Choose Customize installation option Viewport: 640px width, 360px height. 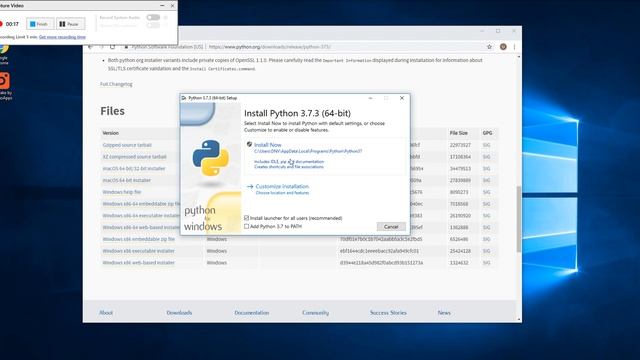click(282, 187)
